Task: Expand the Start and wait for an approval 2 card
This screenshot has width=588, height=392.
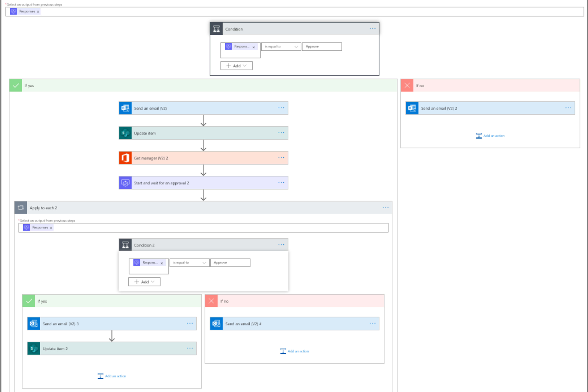Action: coord(204,183)
